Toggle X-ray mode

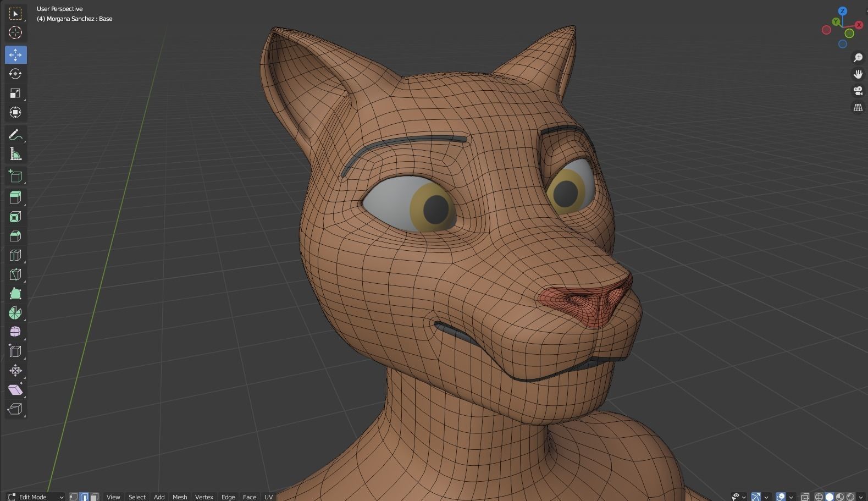(805, 497)
